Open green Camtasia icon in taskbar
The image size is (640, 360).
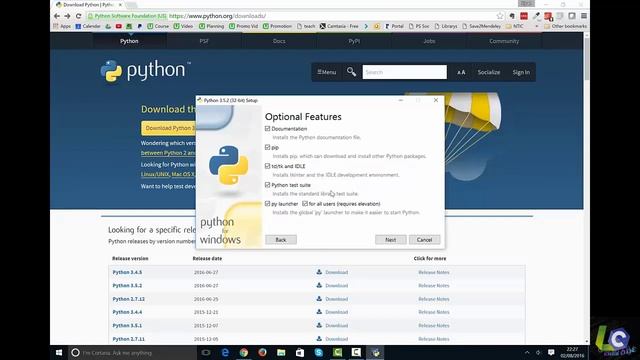click(338, 353)
